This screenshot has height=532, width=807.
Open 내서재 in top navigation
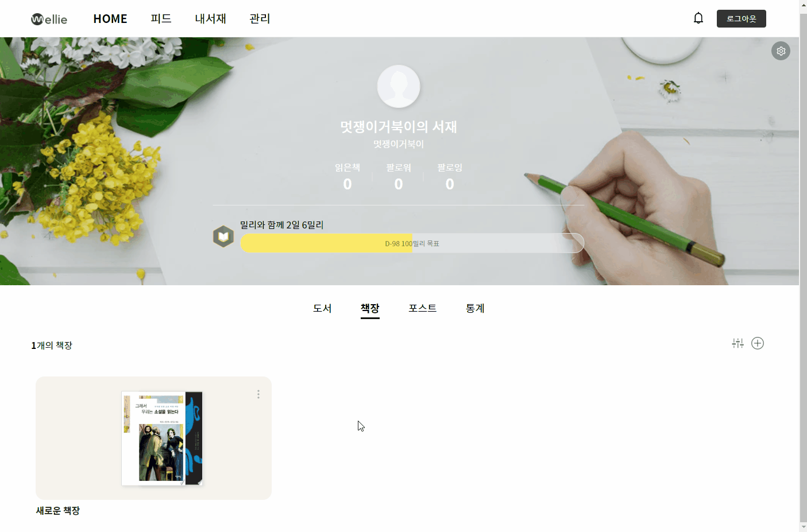tap(210, 18)
